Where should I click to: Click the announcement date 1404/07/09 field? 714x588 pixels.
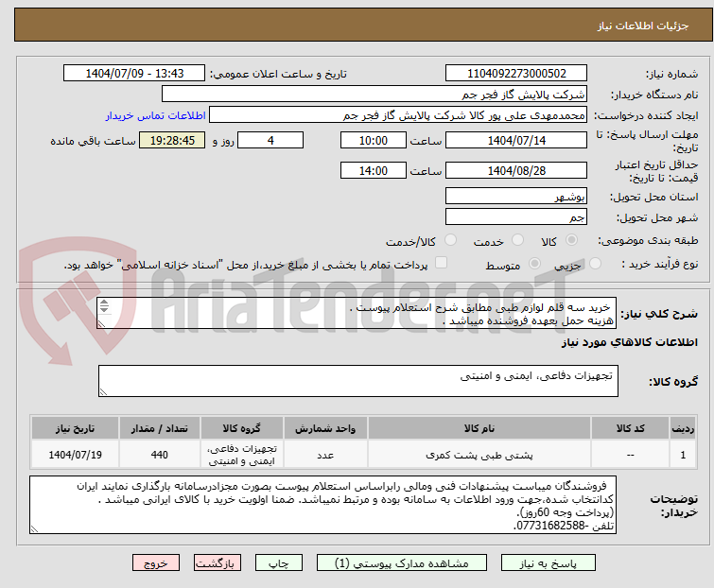pyautogui.click(x=134, y=74)
